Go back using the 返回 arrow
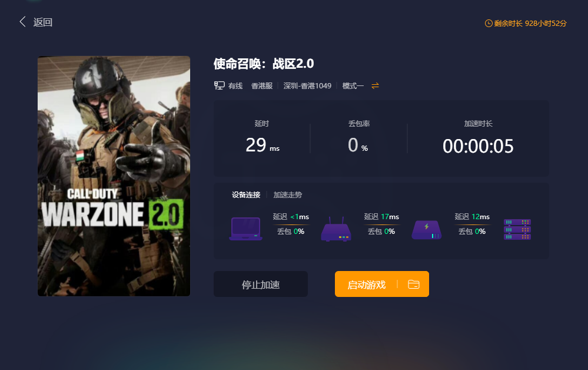This screenshot has width=588, height=370. pos(22,22)
